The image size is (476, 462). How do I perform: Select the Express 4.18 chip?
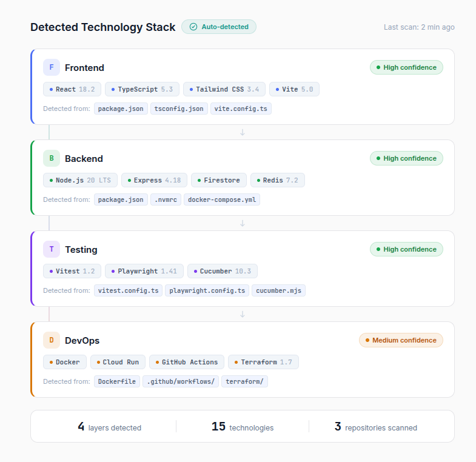point(154,180)
